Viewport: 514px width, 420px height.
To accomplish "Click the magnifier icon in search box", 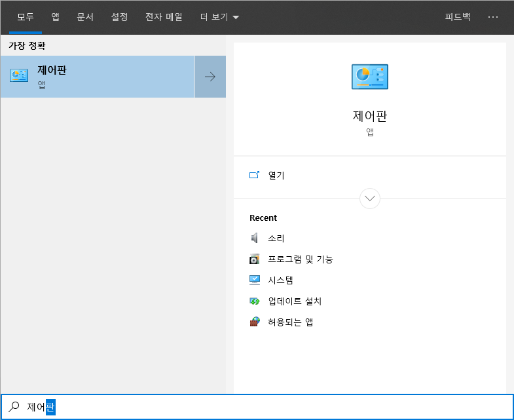I will [x=14, y=406].
